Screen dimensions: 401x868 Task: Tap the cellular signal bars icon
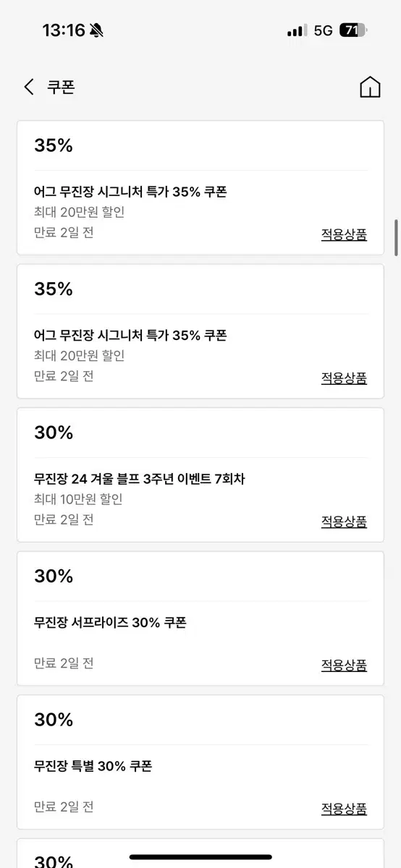tap(297, 31)
